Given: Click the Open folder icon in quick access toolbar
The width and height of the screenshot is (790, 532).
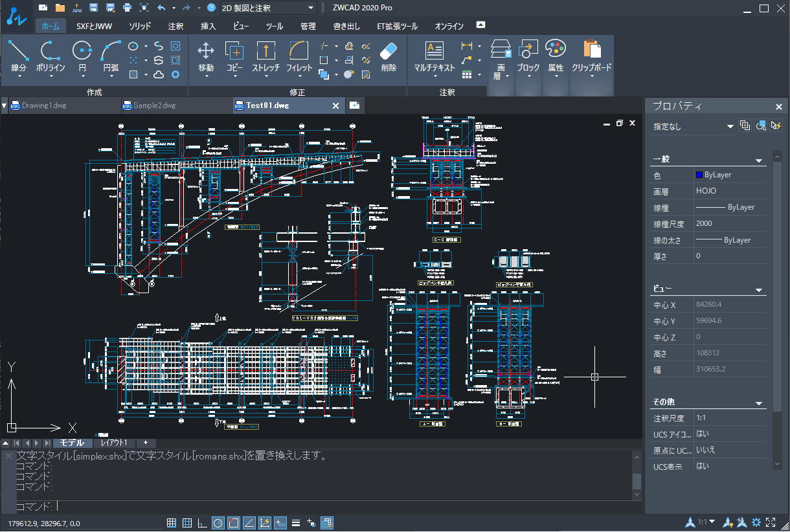Looking at the screenshot, I should 60,8.
